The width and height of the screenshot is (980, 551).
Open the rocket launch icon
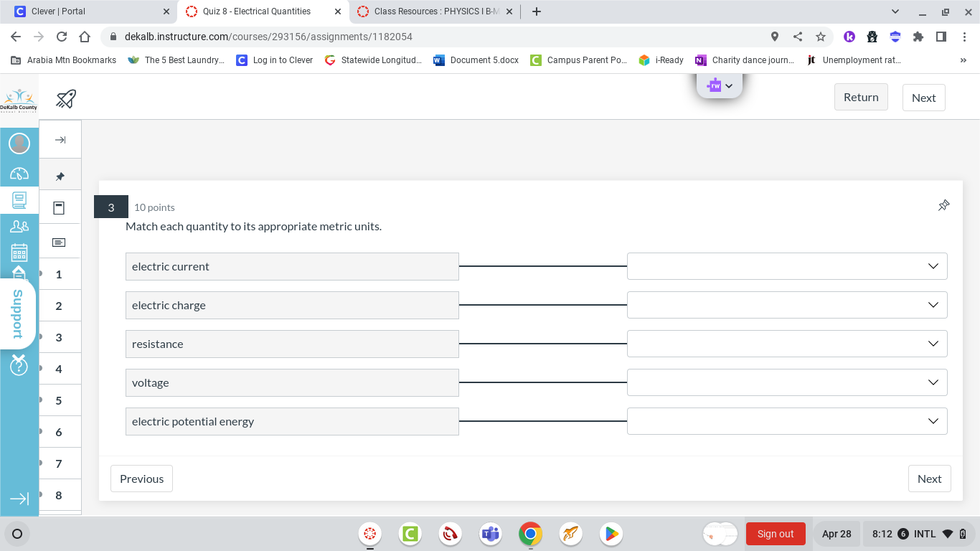pyautogui.click(x=66, y=98)
